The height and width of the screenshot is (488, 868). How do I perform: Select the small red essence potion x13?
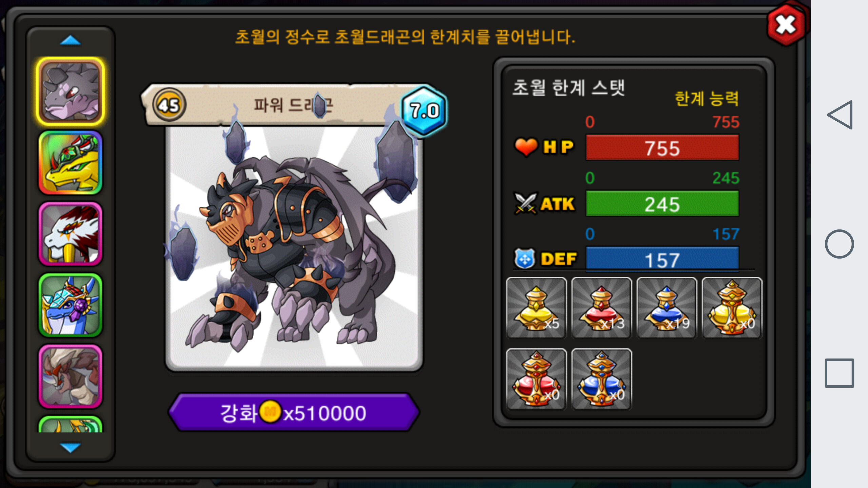coord(601,308)
